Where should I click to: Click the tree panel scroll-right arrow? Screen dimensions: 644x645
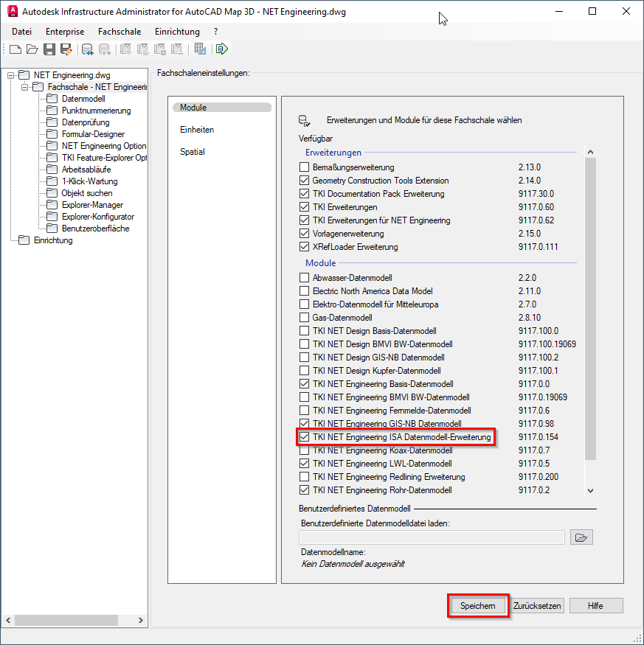tap(141, 620)
